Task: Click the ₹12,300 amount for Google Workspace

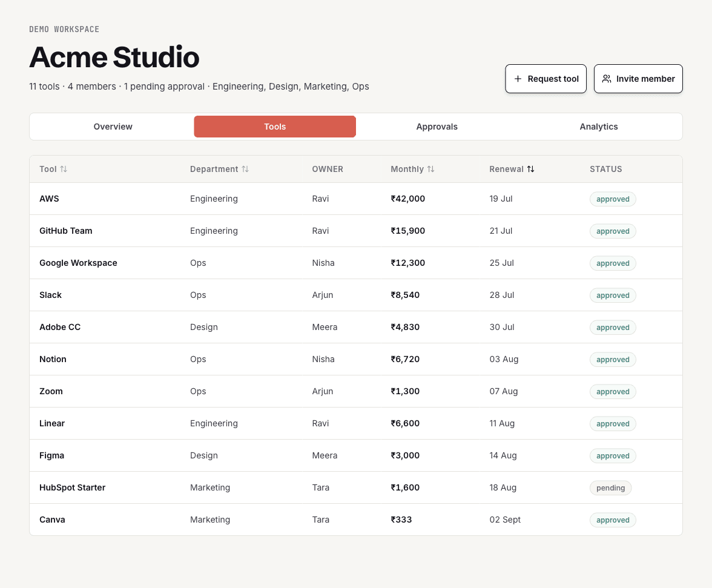Action: 408,263
